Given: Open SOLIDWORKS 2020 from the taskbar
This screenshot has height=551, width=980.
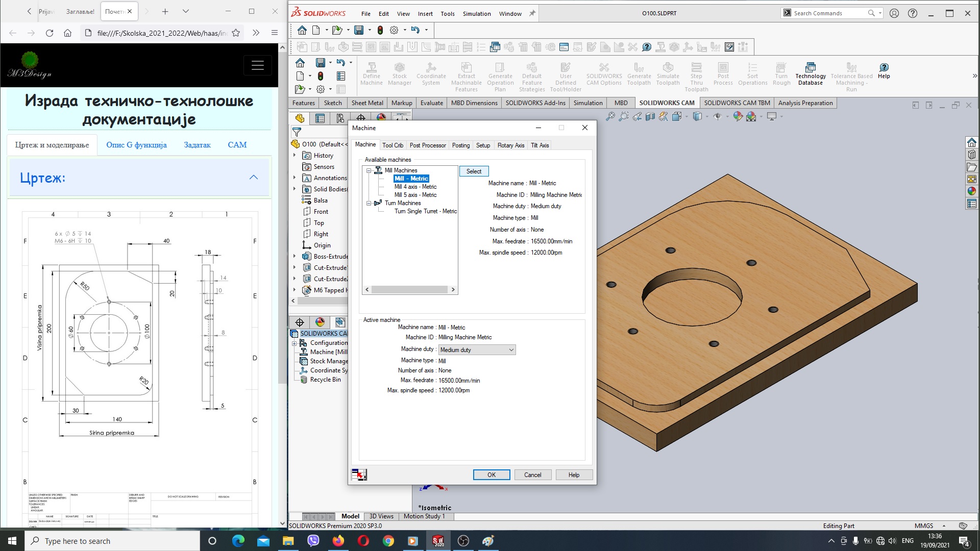Looking at the screenshot, I should pos(438,541).
